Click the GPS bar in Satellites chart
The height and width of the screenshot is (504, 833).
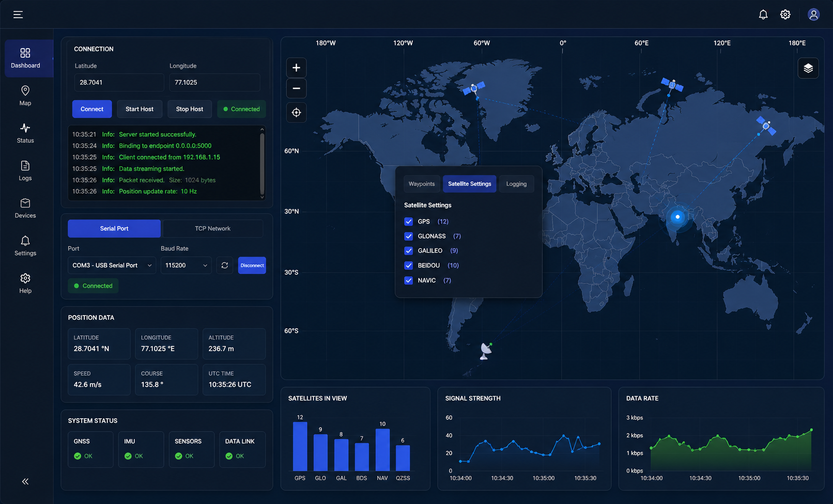pos(300,446)
